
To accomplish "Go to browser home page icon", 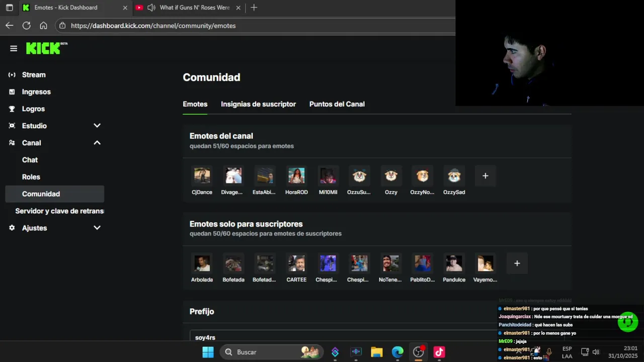I will [x=44, y=25].
